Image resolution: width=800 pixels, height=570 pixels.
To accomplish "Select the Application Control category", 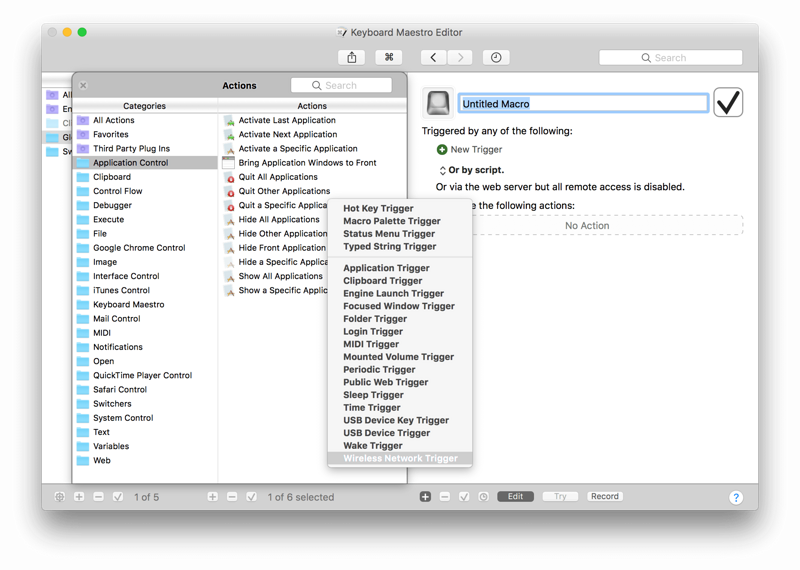I will point(145,163).
